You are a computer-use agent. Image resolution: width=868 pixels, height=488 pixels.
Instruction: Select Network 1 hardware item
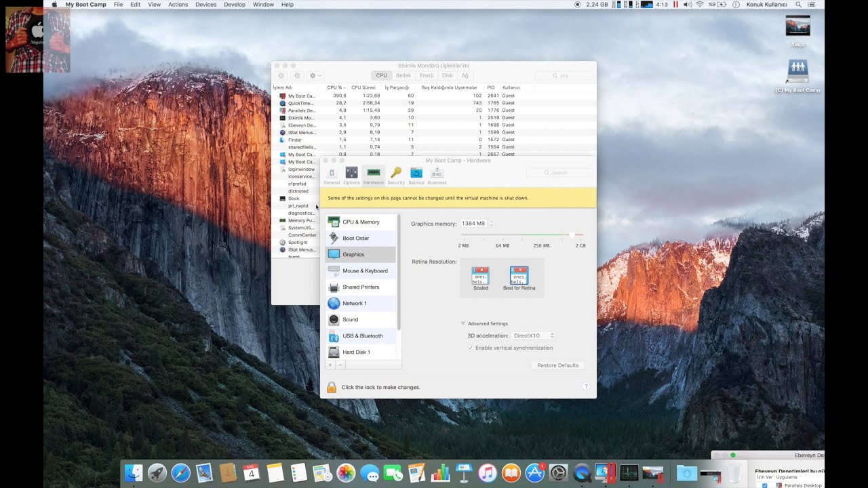point(361,303)
